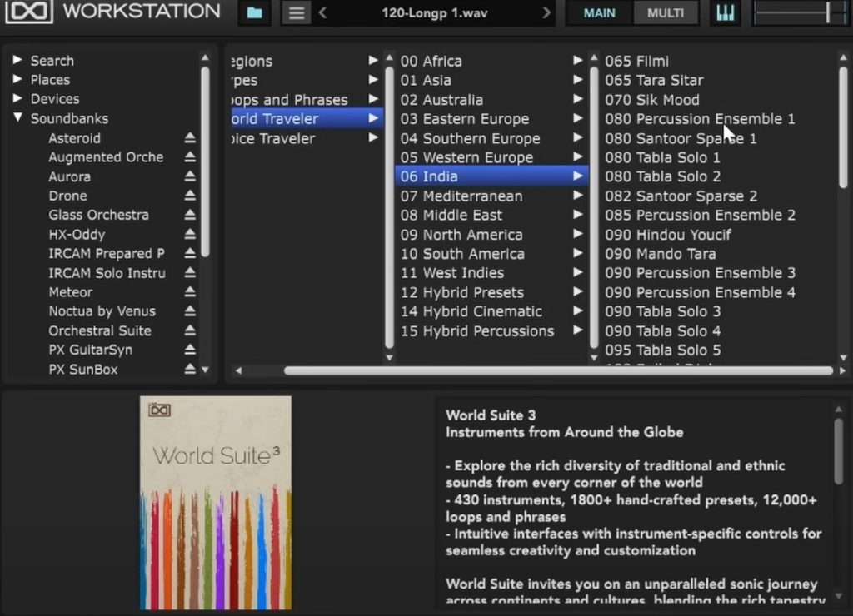
Task: Select 090 Hindou Youcif preset
Action: pos(668,235)
